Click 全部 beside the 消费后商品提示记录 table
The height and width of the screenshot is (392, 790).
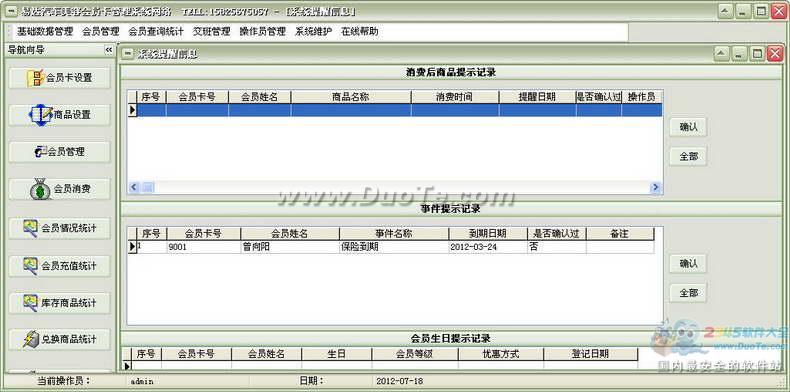pyautogui.click(x=688, y=156)
